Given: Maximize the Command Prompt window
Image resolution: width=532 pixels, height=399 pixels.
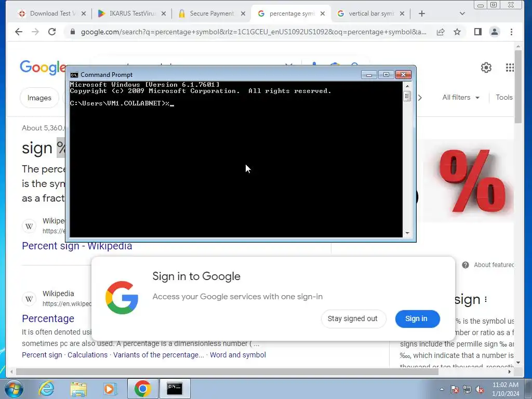Looking at the screenshot, I should [386, 75].
